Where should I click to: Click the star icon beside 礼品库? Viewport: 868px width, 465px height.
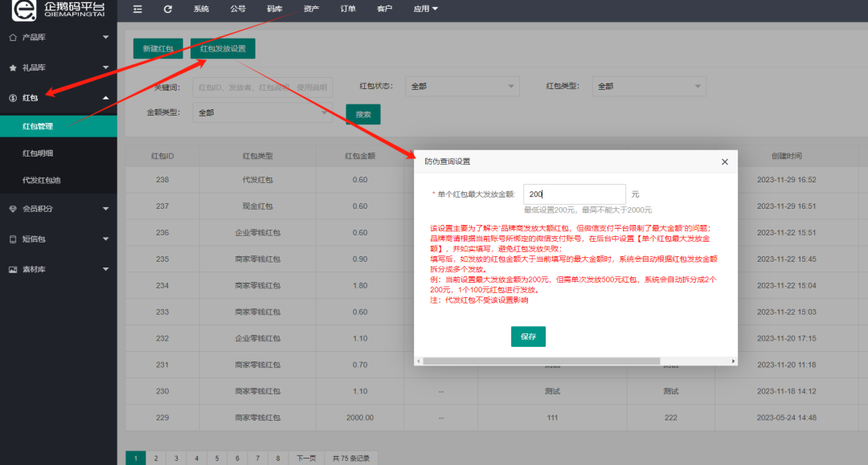[13, 67]
